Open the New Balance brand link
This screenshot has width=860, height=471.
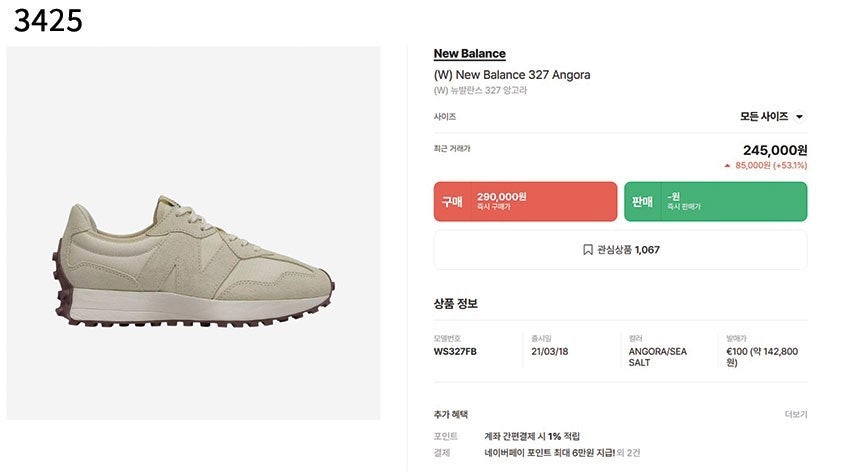coord(469,54)
